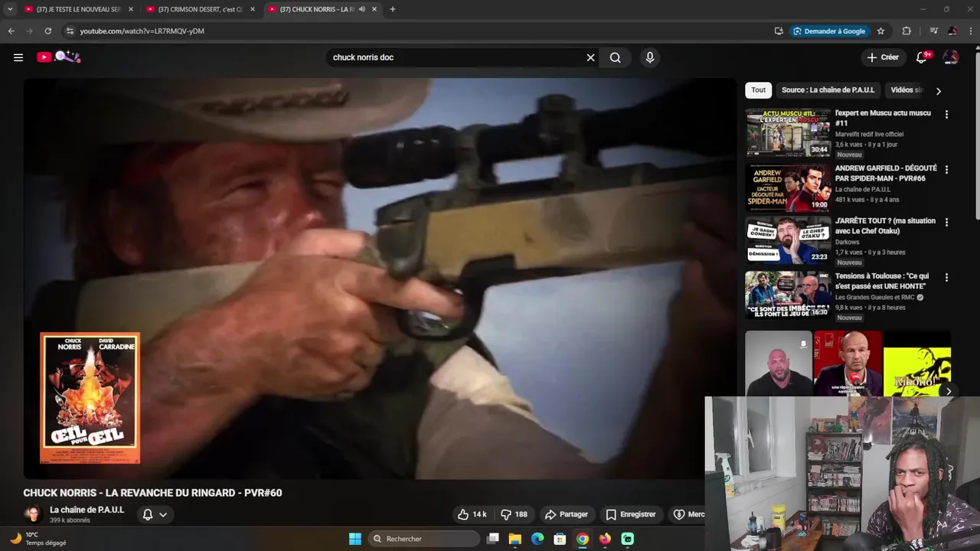
Task: Open the account avatar menu
Action: tap(950, 57)
